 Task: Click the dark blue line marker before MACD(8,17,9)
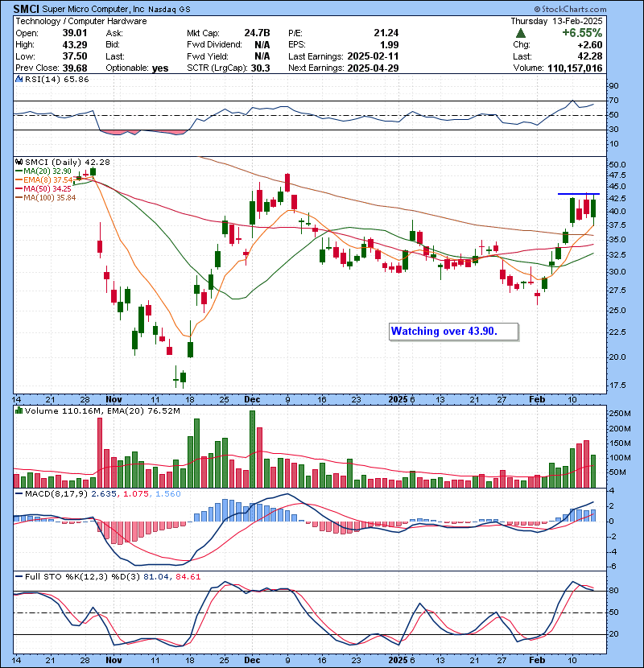(x=19, y=494)
